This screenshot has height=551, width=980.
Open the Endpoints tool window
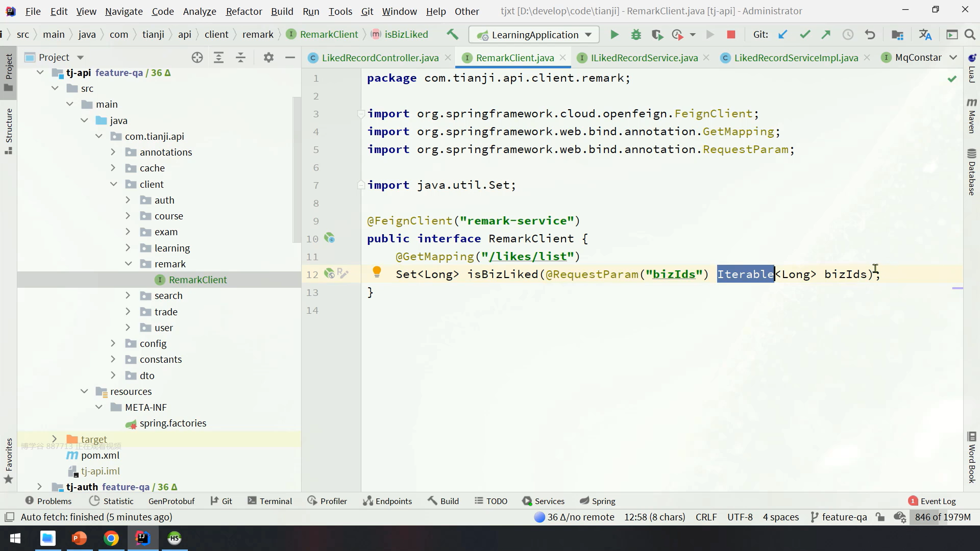tap(387, 501)
